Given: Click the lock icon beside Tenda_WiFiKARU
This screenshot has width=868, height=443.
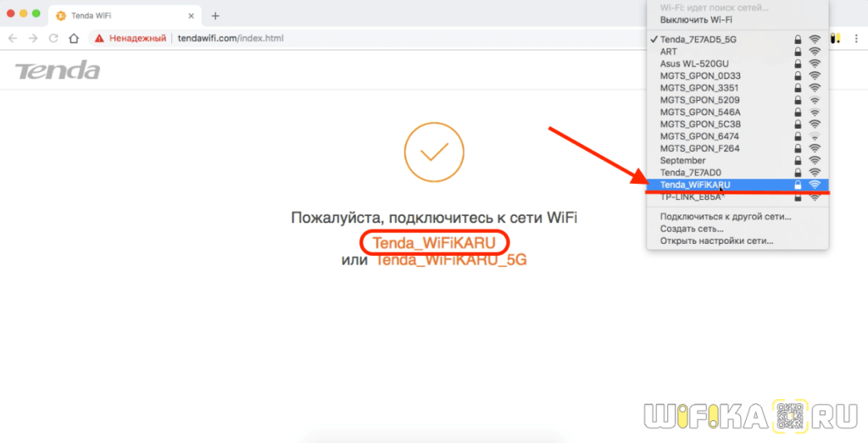Looking at the screenshot, I should (798, 185).
